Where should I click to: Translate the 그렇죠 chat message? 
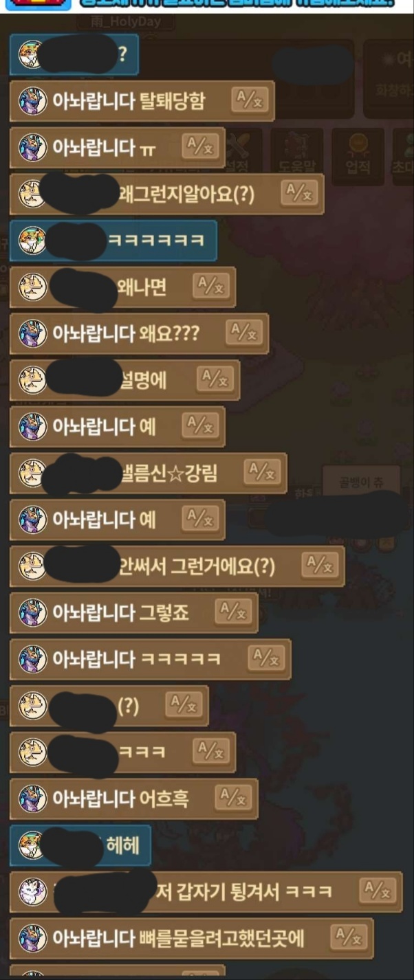[x=233, y=612]
